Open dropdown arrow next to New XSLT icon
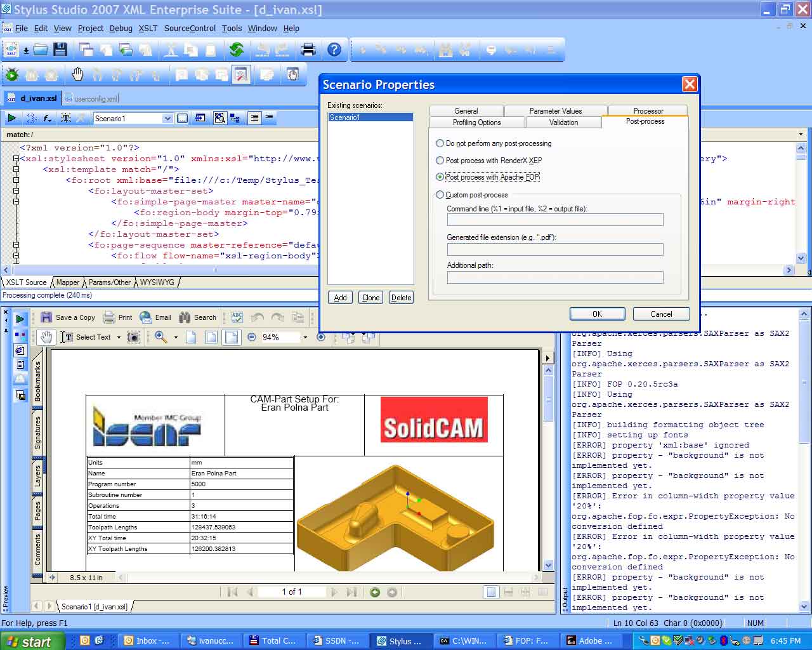The height and width of the screenshot is (650, 812). (26, 50)
